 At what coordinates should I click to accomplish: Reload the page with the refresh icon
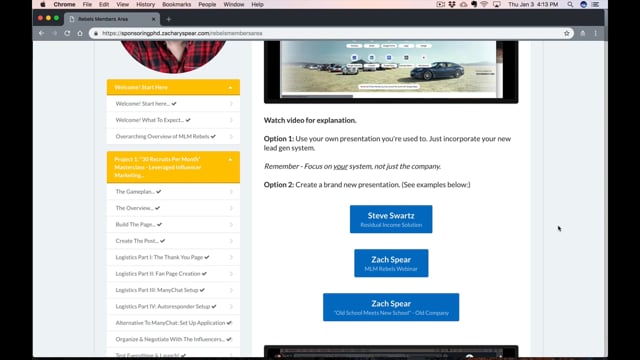pyautogui.click(x=67, y=33)
